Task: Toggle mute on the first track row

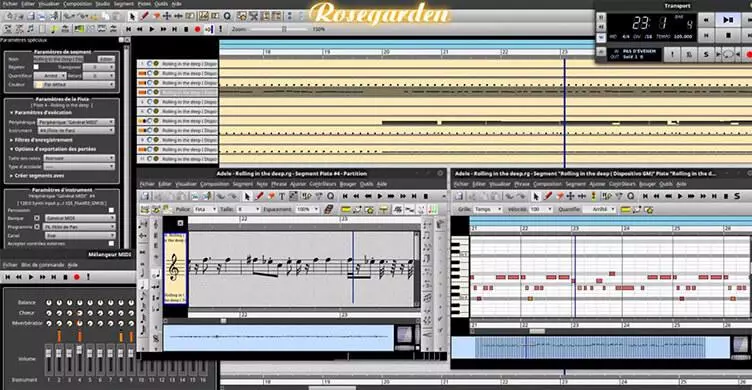Action: coord(149,64)
